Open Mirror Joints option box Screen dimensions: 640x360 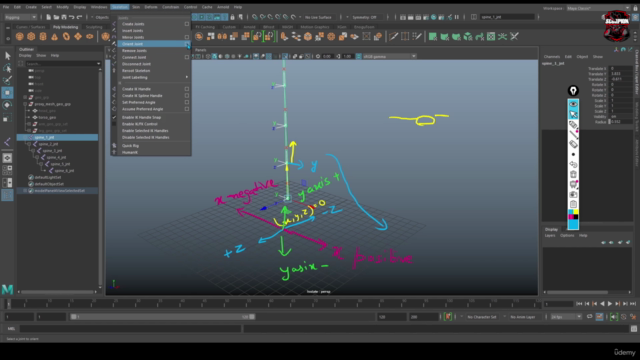(187, 37)
